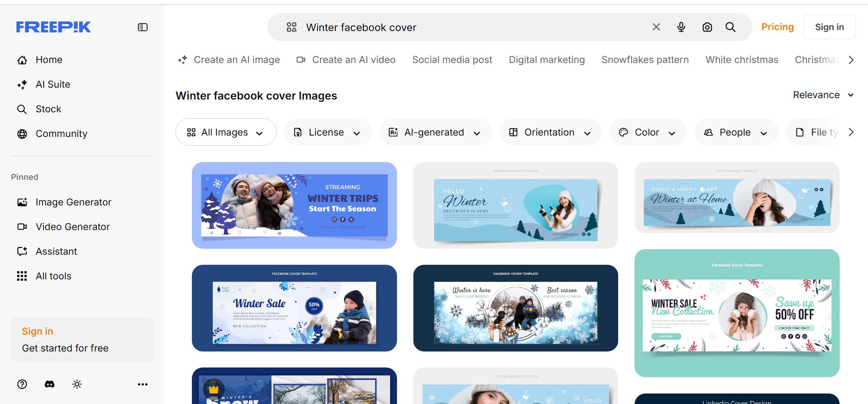Open Winter at Home banner thumbnail
This screenshot has height=404, width=868.
tap(737, 198)
